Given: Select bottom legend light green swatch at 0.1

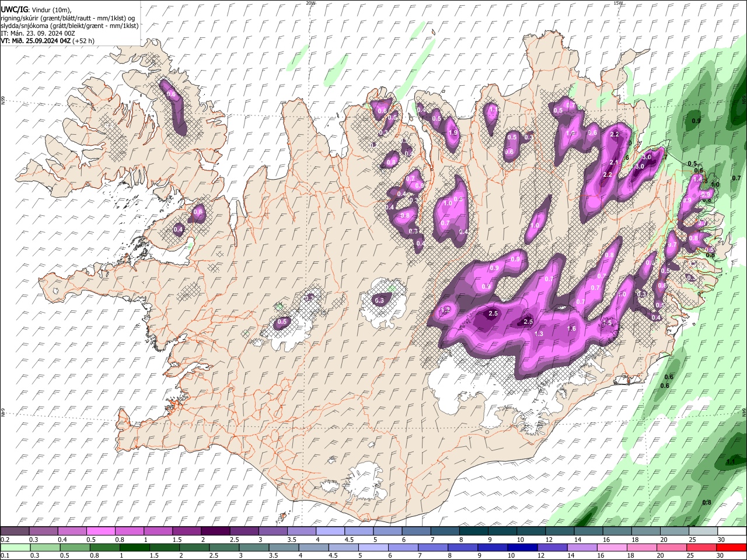Looking at the screenshot, I should (x=15, y=548).
